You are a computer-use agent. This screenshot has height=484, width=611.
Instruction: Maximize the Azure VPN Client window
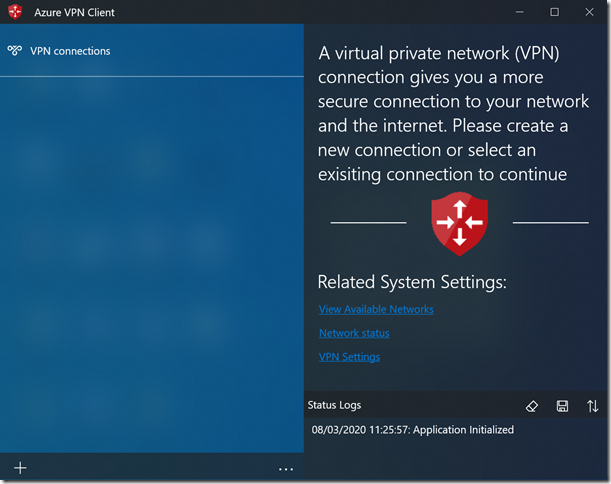coord(555,12)
